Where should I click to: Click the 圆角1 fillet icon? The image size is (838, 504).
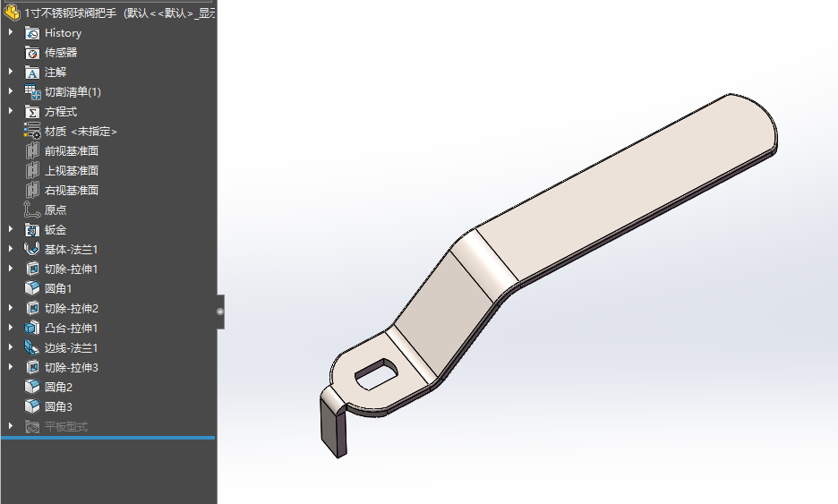32,288
